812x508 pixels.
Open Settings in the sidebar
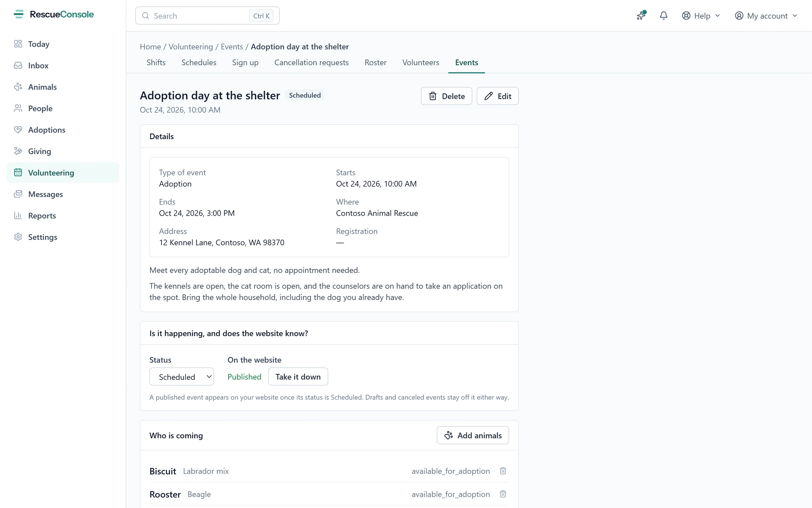pos(63,237)
